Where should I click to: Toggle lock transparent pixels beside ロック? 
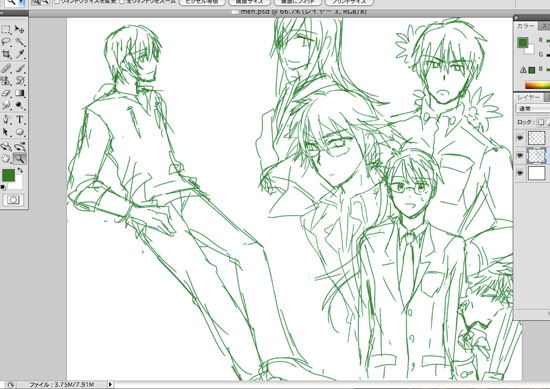click(541, 122)
